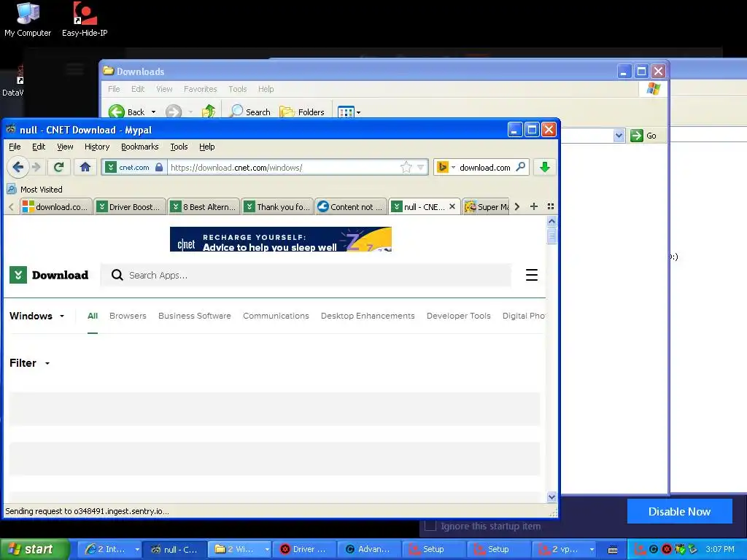Click the cnet.com site identity badge
The width and height of the screenshot is (747, 560).
134,167
